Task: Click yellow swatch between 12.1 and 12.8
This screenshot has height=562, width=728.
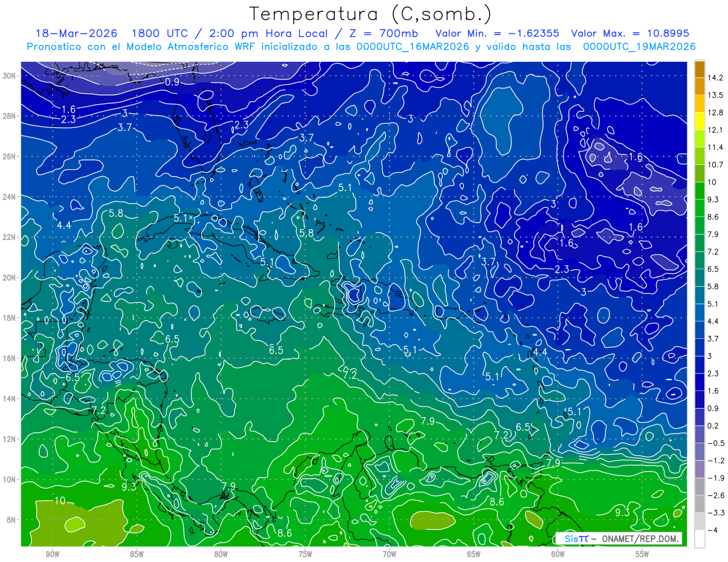Action: [699, 121]
